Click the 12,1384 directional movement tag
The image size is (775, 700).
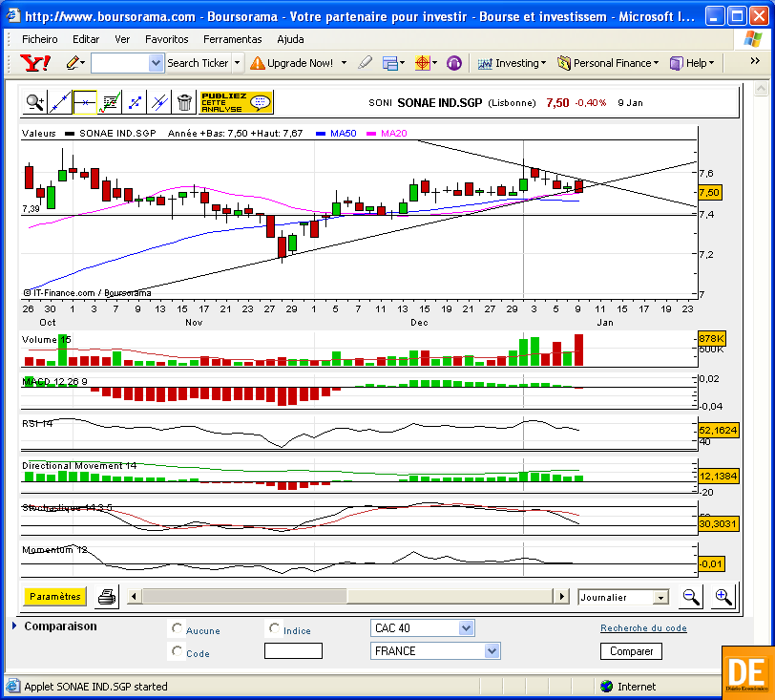(718, 476)
